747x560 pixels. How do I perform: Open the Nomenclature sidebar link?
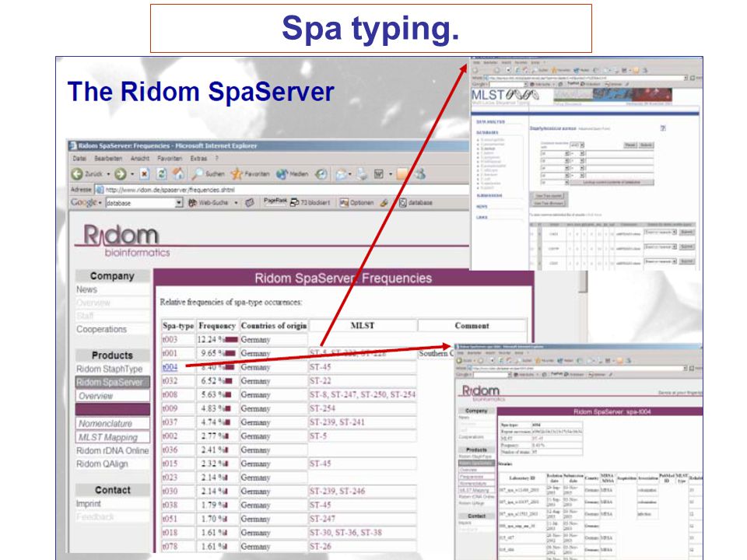point(112,424)
